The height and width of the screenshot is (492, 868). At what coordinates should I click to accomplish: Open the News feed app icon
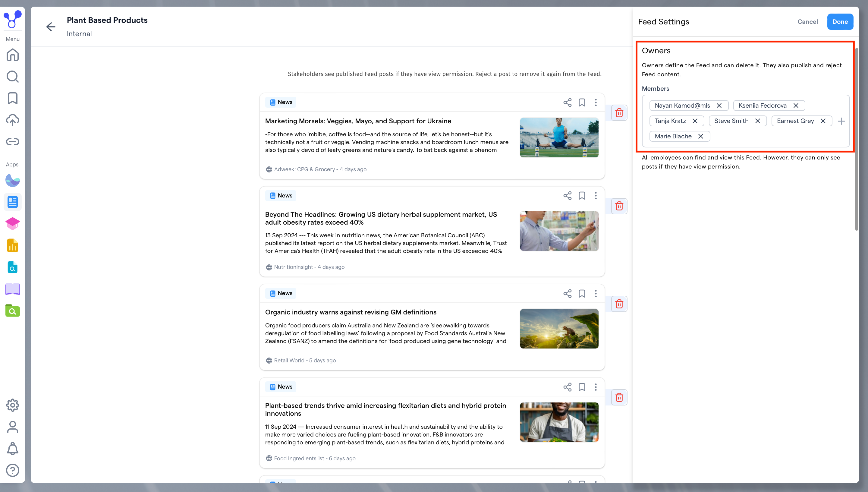coord(12,202)
